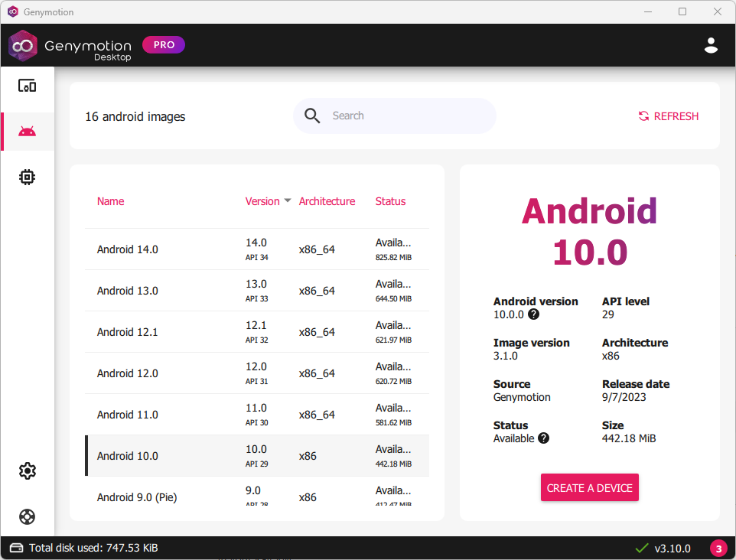The image size is (736, 560).
Task: Click the search magnifier icon
Action: click(312, 116)
